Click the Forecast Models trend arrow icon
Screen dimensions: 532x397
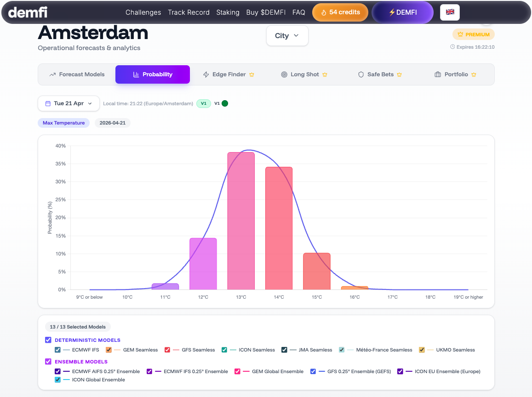tap(51, 74)
